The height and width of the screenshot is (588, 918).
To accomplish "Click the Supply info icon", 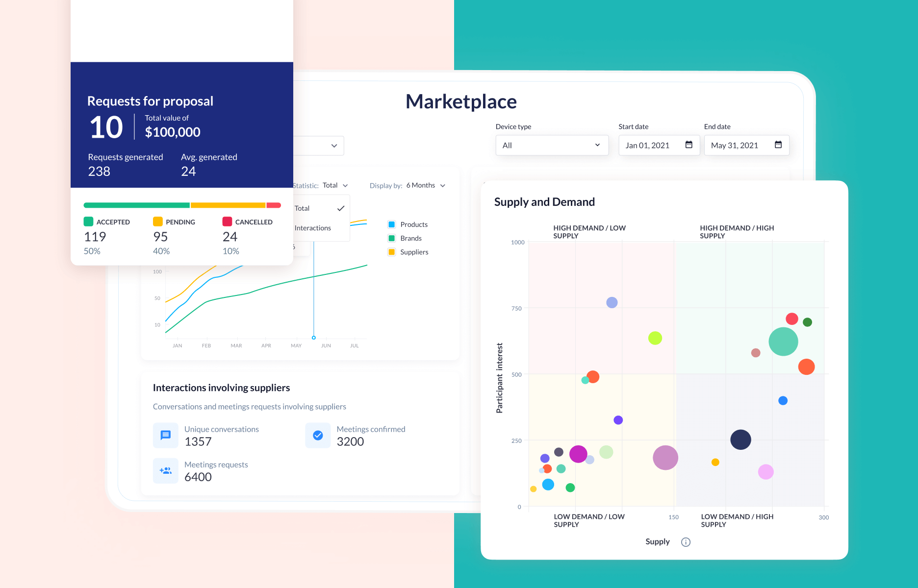I will [686, 542].
